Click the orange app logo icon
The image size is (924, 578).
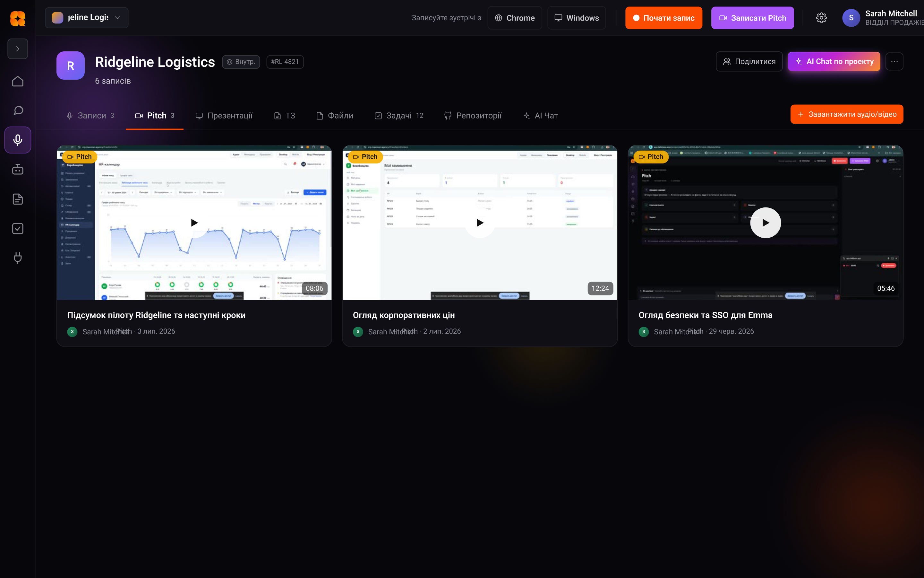coord(18,18)
